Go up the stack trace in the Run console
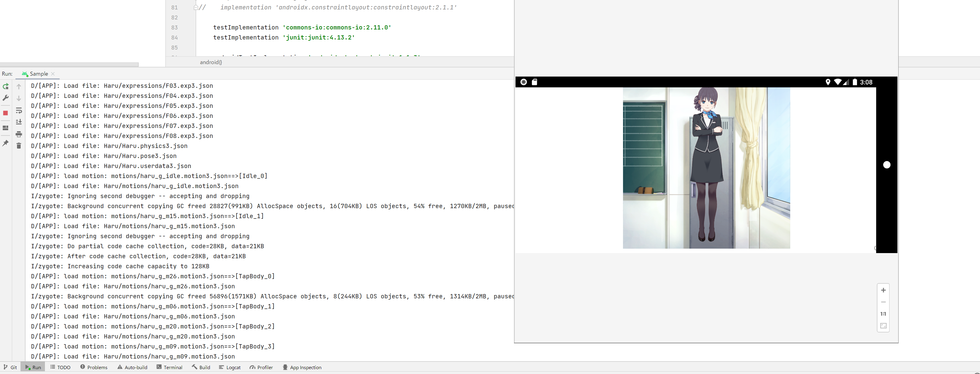Viewport: 980px width, 374px height. click(x=19, y=87)
